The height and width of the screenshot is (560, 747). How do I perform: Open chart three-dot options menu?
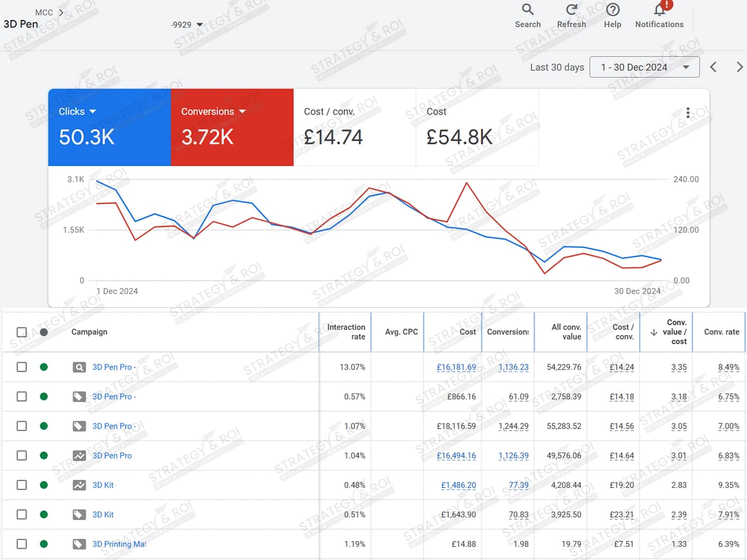(x=688, y=113)
